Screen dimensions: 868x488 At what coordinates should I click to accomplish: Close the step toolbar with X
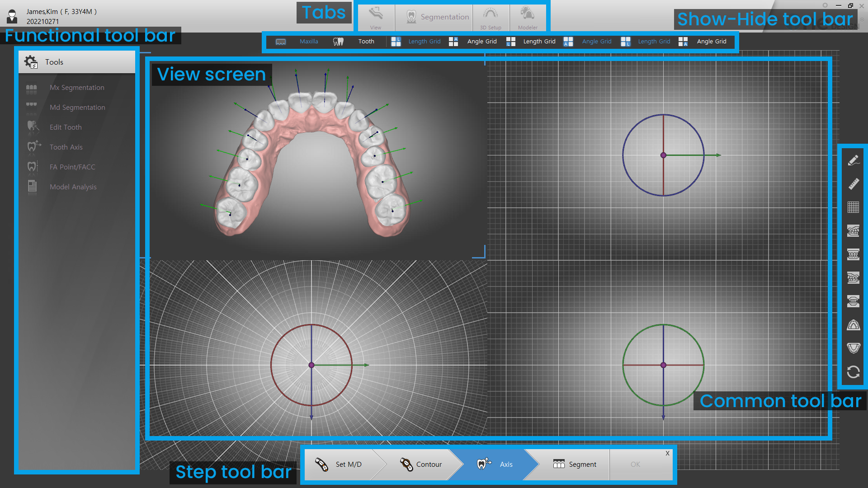pyautogui.click(x=668, y=453)
